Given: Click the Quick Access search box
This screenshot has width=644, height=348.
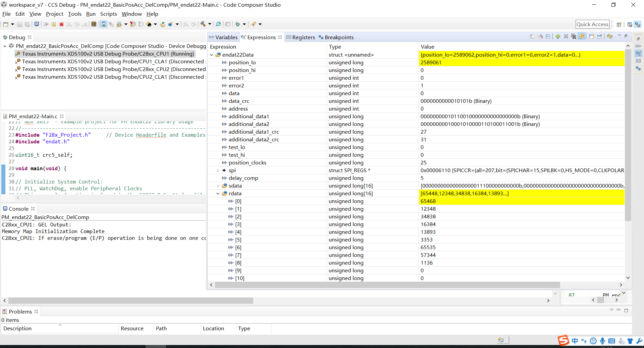Looking at the screenshot, I should [x=592, y=24].
